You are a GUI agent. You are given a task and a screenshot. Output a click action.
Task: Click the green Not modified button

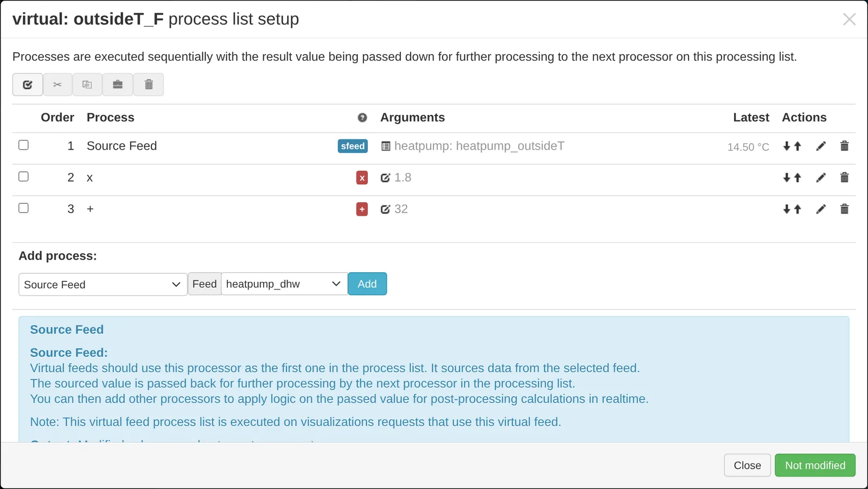815,465
